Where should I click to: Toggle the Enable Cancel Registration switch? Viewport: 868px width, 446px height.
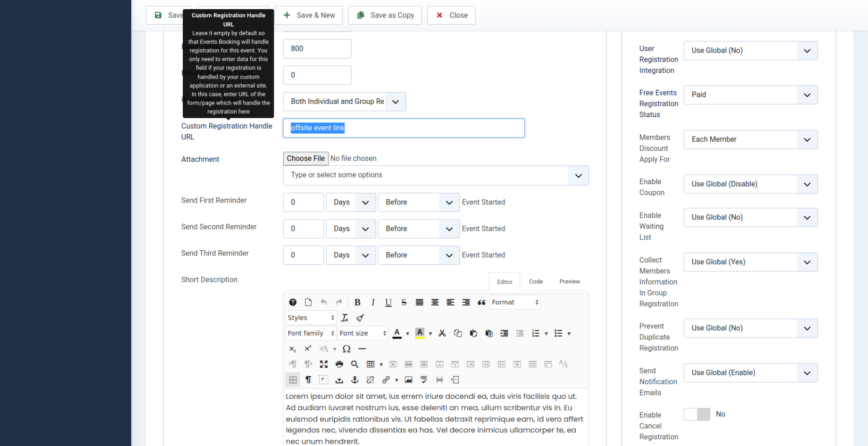697,414
